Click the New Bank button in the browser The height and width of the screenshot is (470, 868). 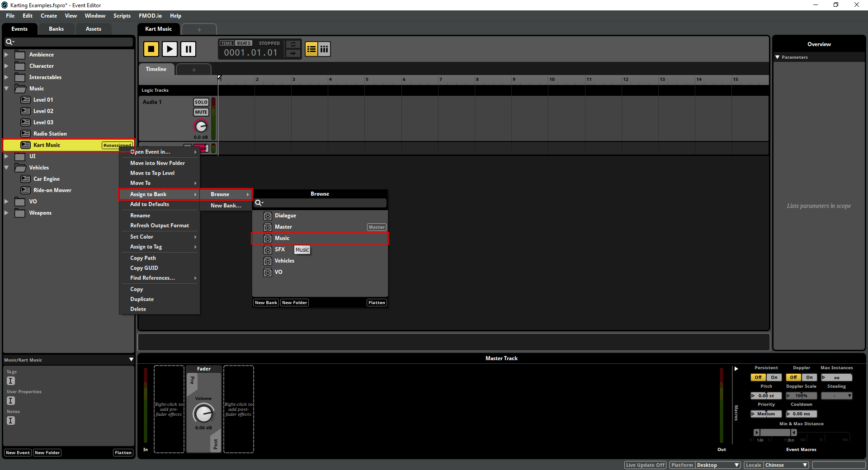click(266, 302)
